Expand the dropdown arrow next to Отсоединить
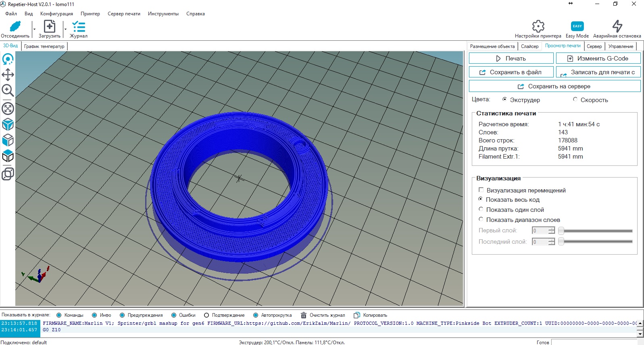This screenshot has height=345, width=644. pyautogui.click(x=34, y=29)
